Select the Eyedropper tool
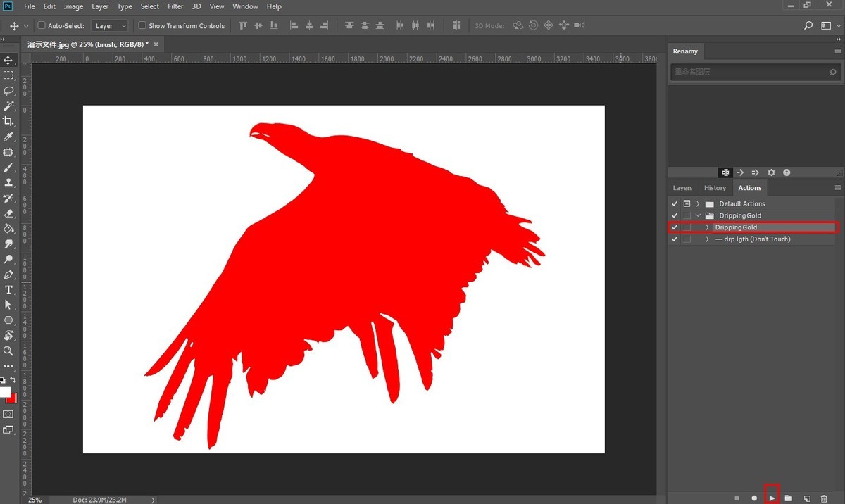This screenshot has height=504, width=845. (8, 137)
